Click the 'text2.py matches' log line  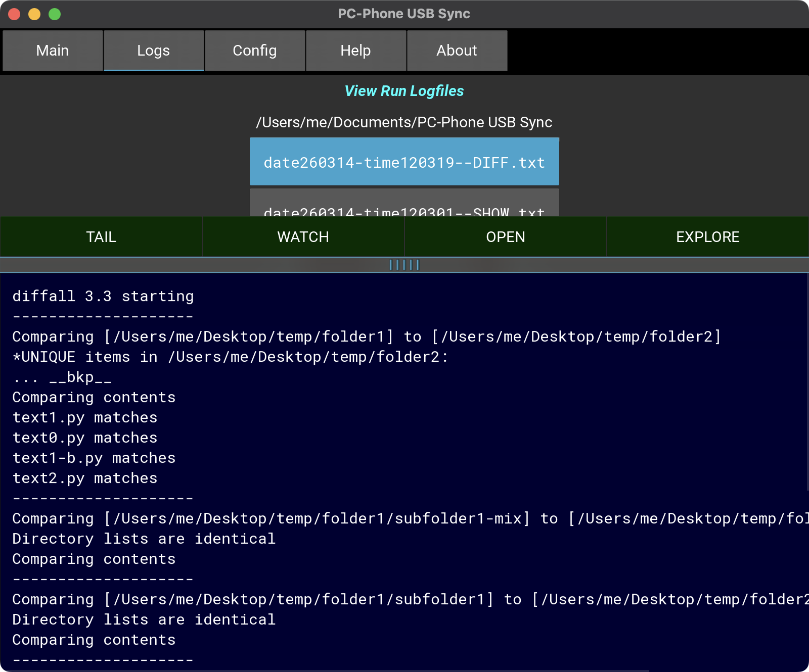click(x=85, y=478)
